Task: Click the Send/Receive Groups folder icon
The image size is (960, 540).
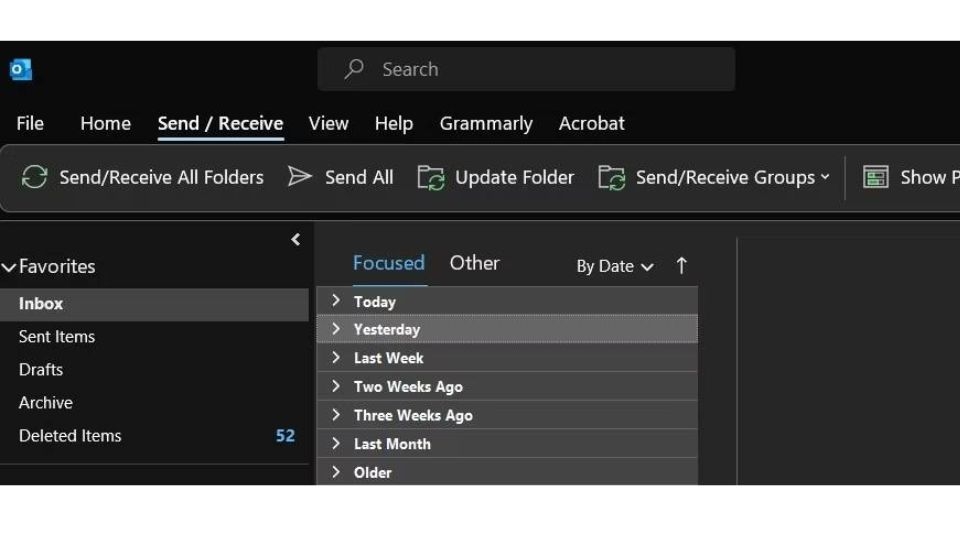Action: (612, 178)
